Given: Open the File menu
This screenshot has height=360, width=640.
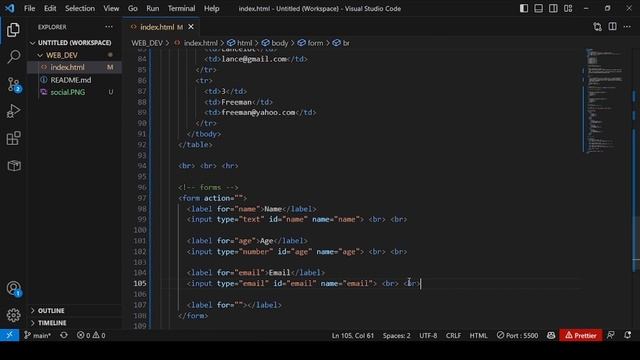Looking at the screenshot, I should (29, 8).
